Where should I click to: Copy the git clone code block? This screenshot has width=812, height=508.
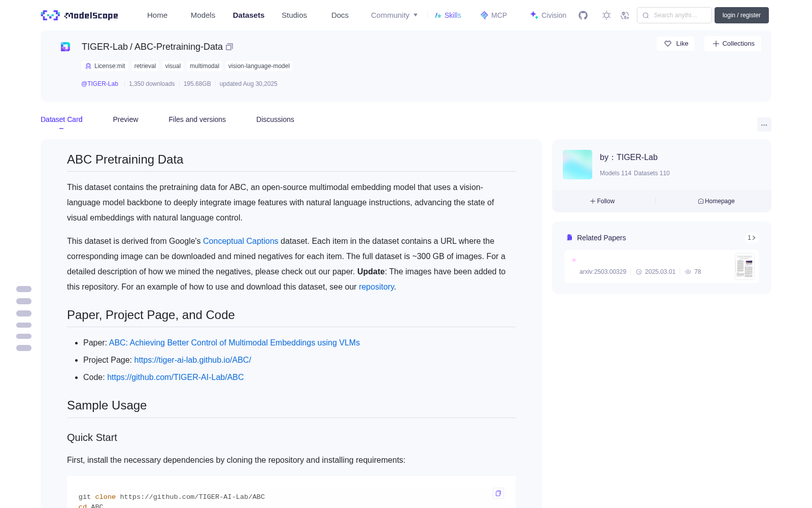click(498, 493)
